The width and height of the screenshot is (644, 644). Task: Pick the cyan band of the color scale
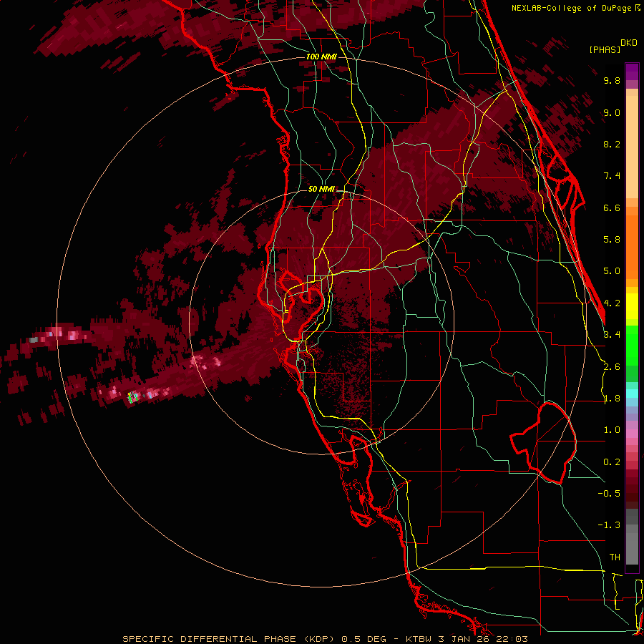click(x=632, y=394)
